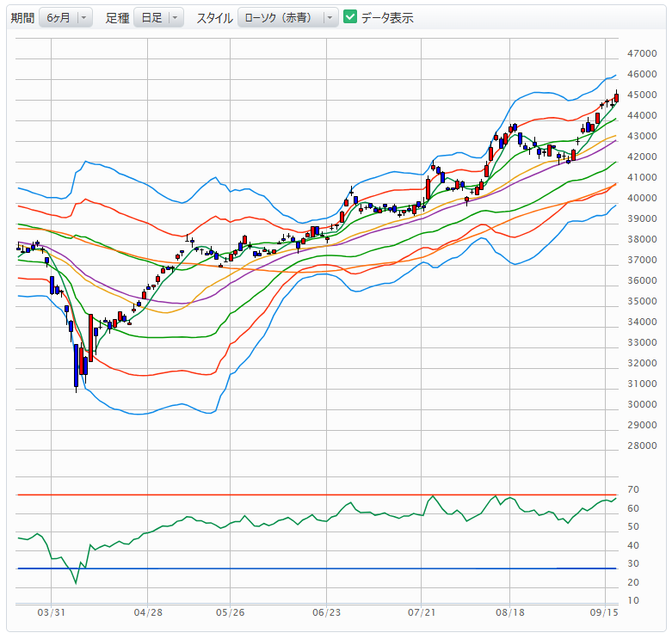Open the 期間 dropdown showing 6ヶ月

click(x=65, y=17)
